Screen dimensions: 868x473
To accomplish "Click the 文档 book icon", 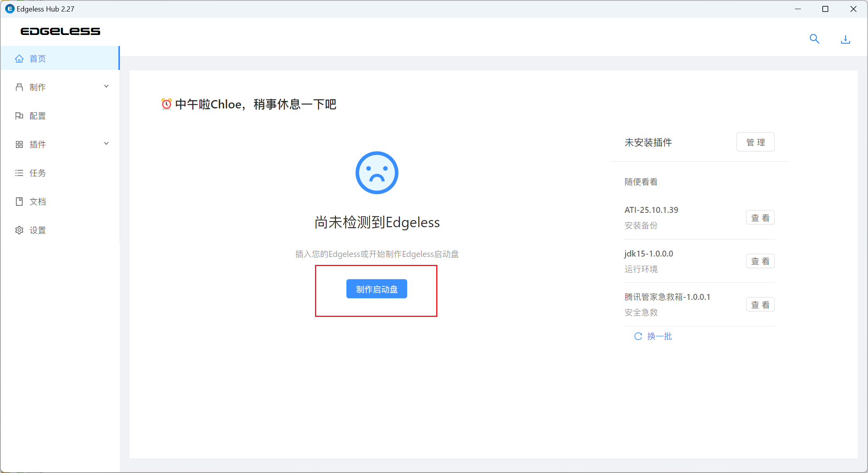I will pos(19,202).
